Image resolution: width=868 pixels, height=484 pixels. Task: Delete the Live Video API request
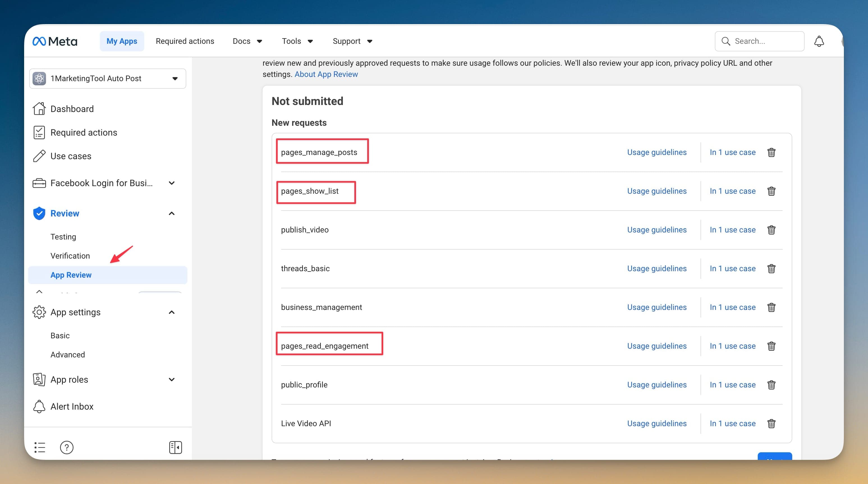[771, 424]
